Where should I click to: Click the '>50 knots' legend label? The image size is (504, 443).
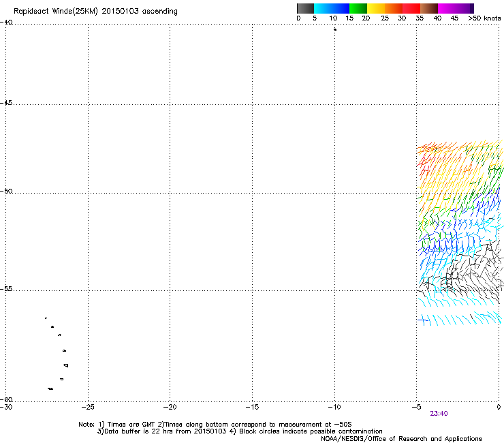tap(484, 18)
